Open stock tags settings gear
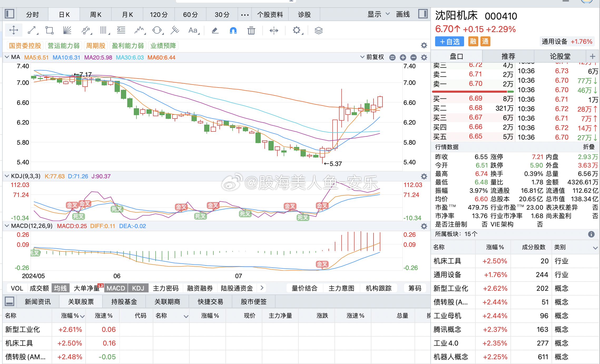The height and width of the screenshot is (364, 600). 424,45
